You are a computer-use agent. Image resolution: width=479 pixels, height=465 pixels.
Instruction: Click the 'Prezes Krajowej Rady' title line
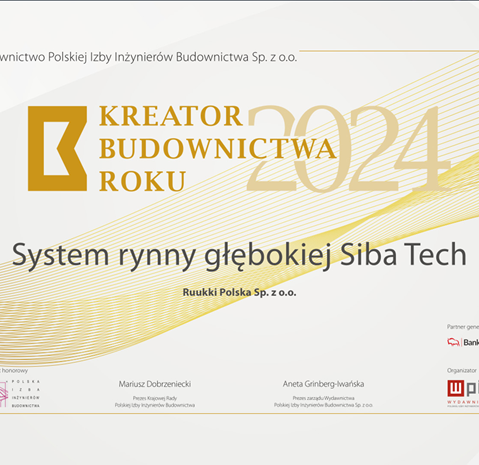click(x=155, y=398)
